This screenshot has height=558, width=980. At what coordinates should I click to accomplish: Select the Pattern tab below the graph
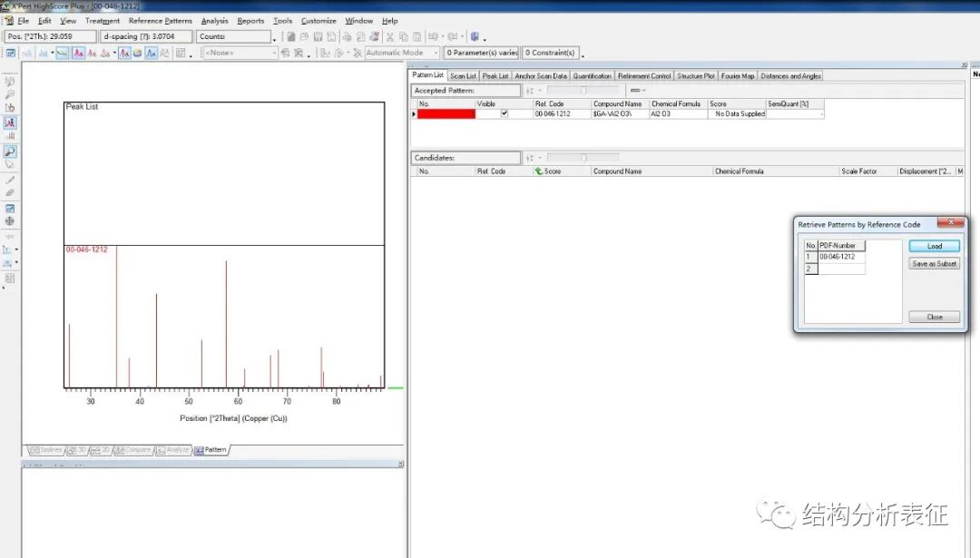point(211,450)
